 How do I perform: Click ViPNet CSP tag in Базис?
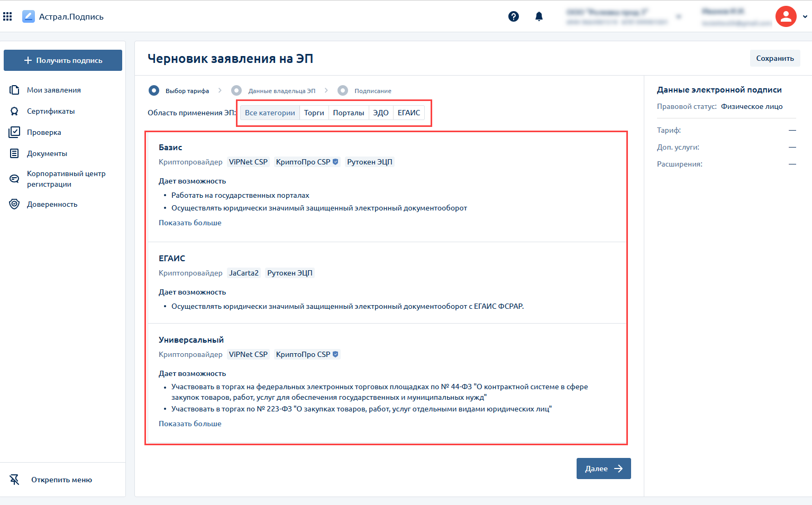[248, 162]
